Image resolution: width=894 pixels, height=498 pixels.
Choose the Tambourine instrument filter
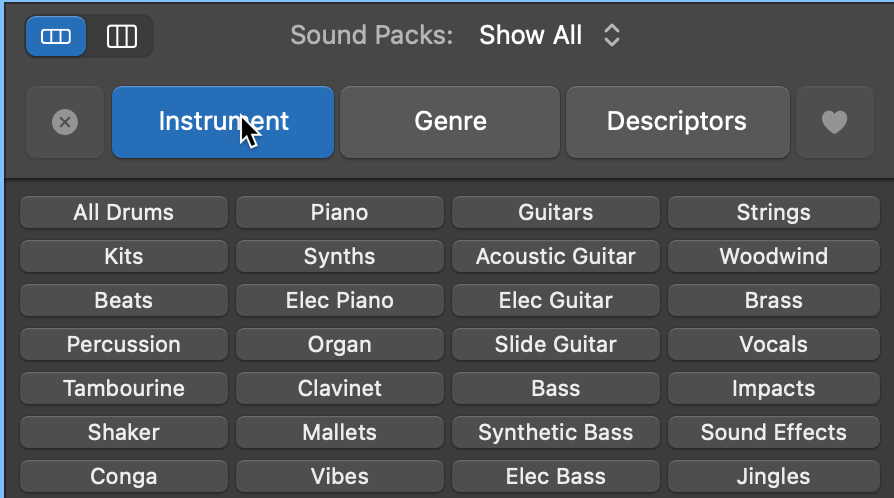[123, 388]
